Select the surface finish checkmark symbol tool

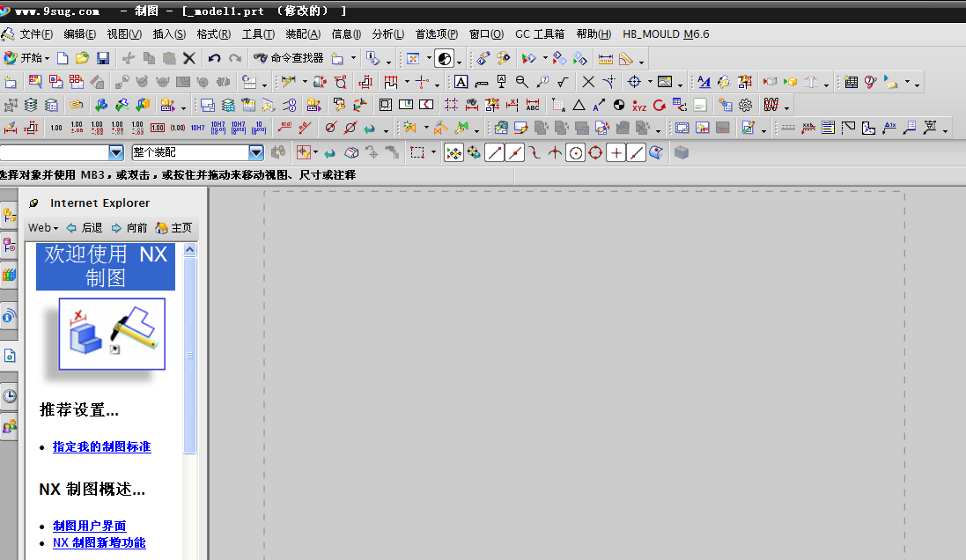563,82
